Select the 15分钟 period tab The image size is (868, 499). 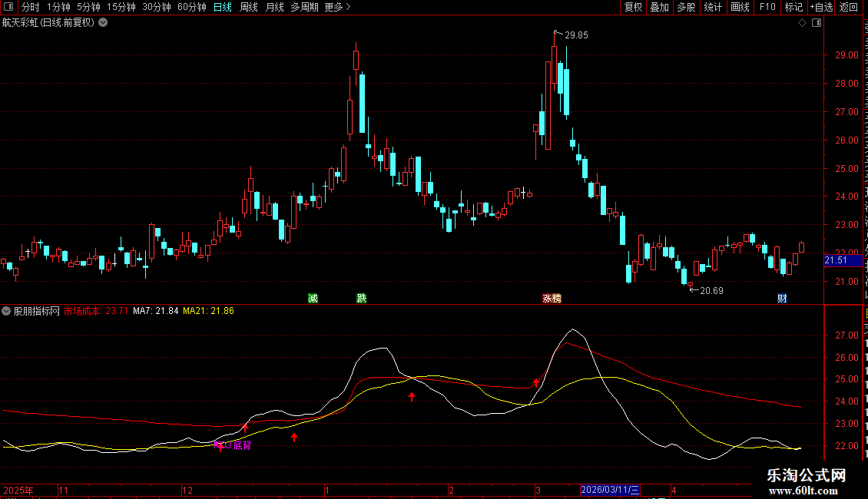tap(121, 7)
